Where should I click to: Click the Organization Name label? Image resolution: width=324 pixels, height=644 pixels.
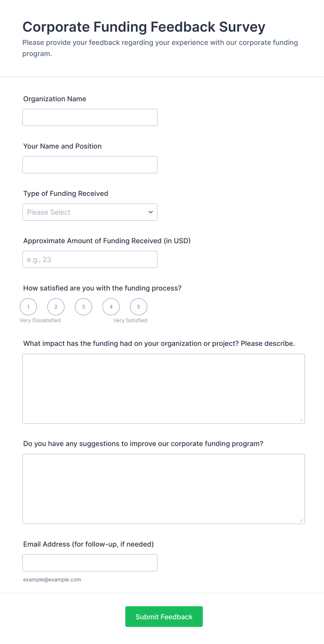(55, 99)
